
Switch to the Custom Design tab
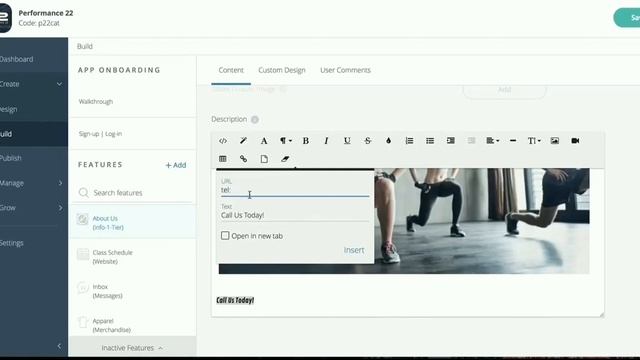point(282,70)
